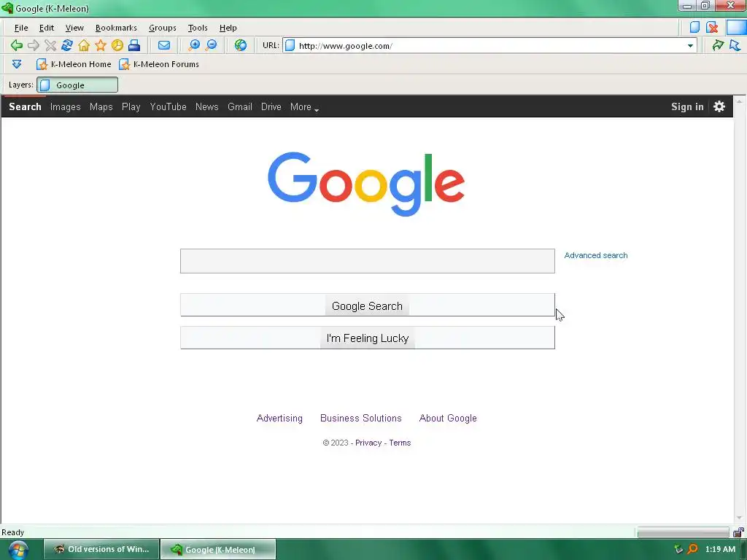
Task: Click the page icon inside the URL field
Action: click(x=290, y=45)
